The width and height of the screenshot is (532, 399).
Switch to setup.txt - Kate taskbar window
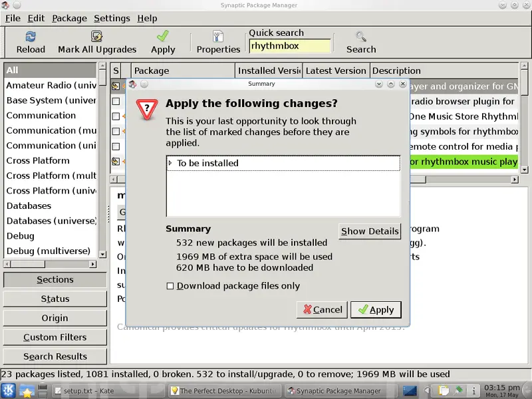coord(108,391)
